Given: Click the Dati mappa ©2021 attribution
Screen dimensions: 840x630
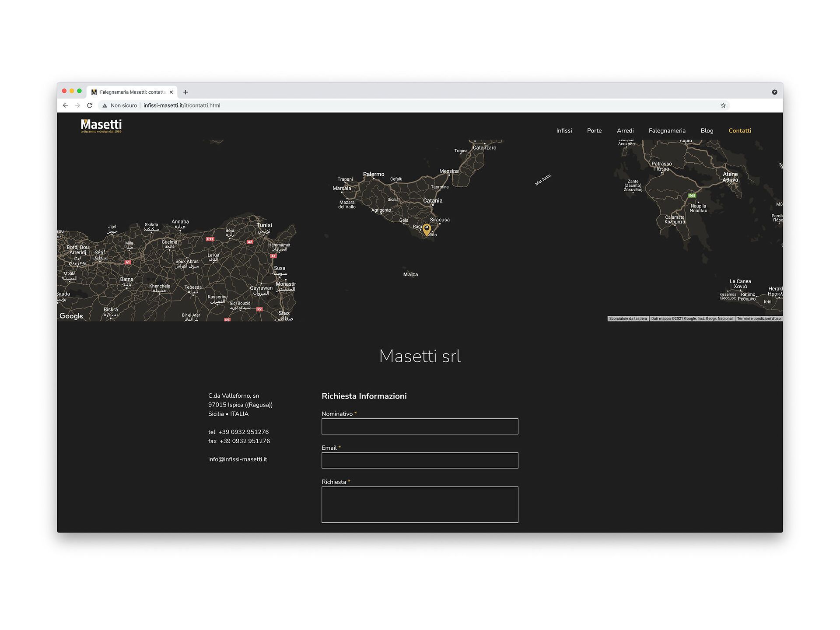Looking at the screenshot, I should coord(692,318).
